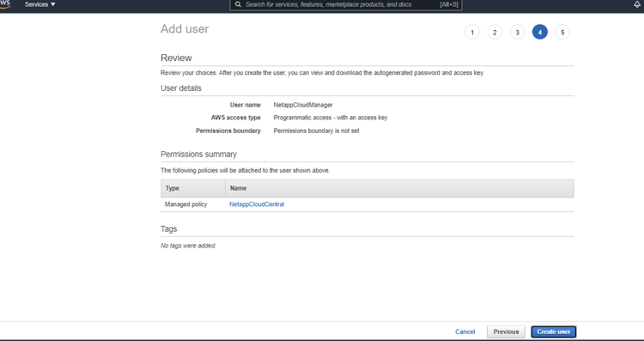Click the User details heading
This screenshot has width=644, height=341.
point(180,88)
